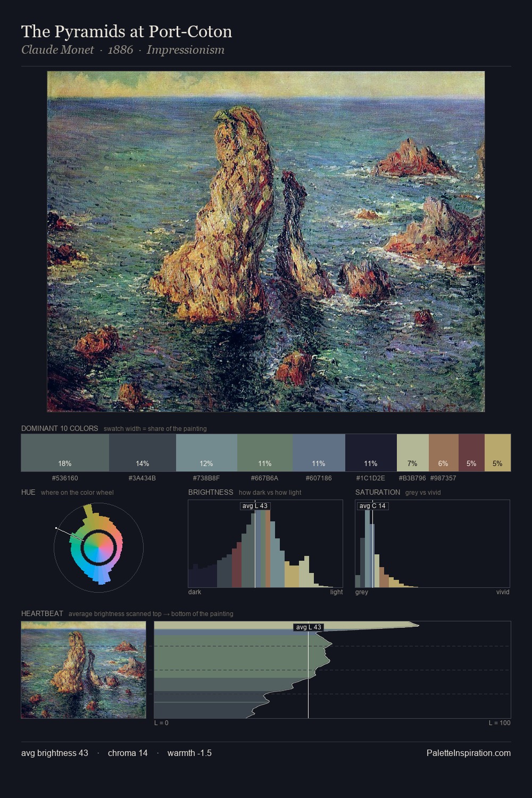Click the grey axis label under Saturation
The height and width of the screenshot is (798, 532).
point(362,592)
